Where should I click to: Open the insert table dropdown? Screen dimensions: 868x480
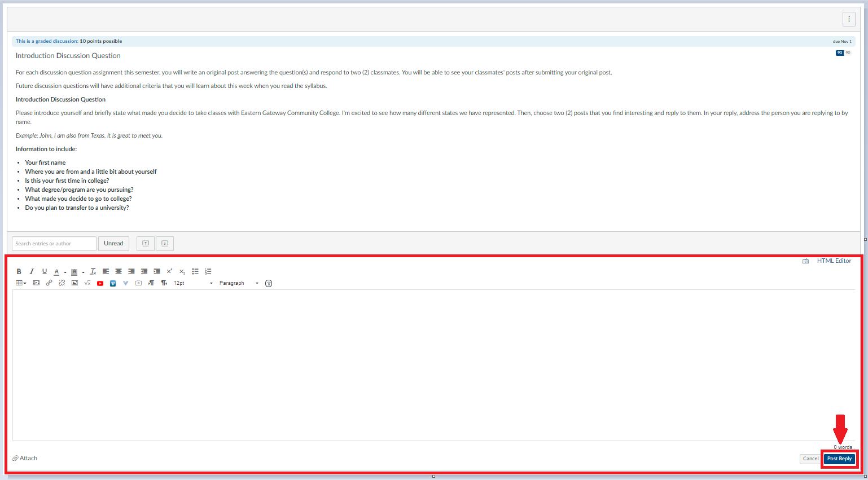21,283
